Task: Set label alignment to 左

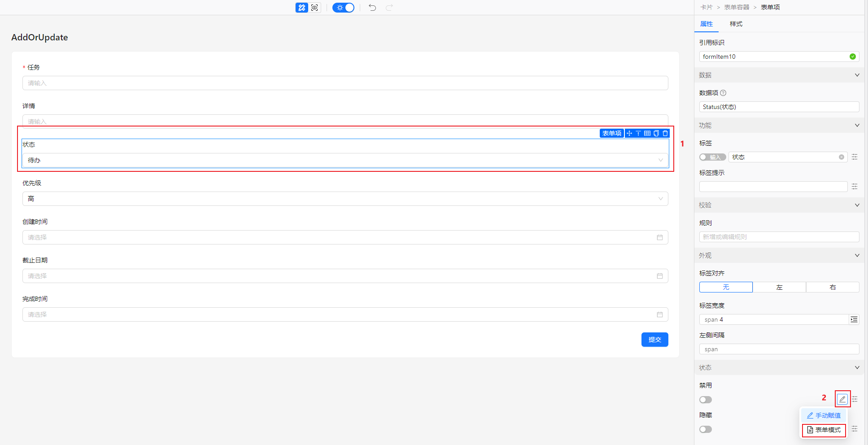Action: 779,287
